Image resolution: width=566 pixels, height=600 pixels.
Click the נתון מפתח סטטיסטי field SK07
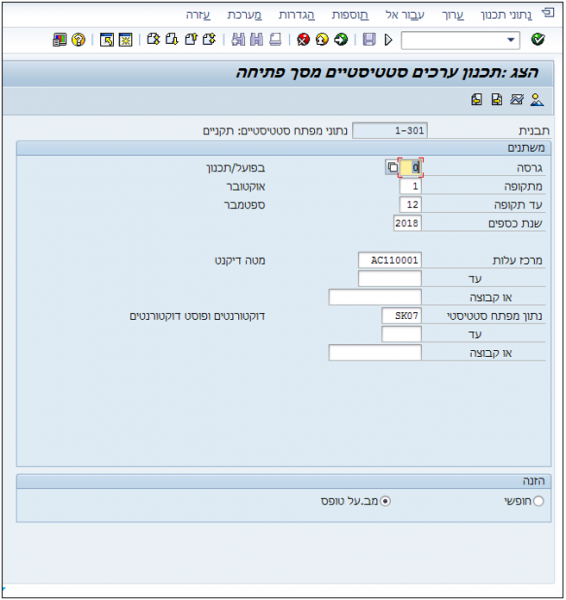401,316
